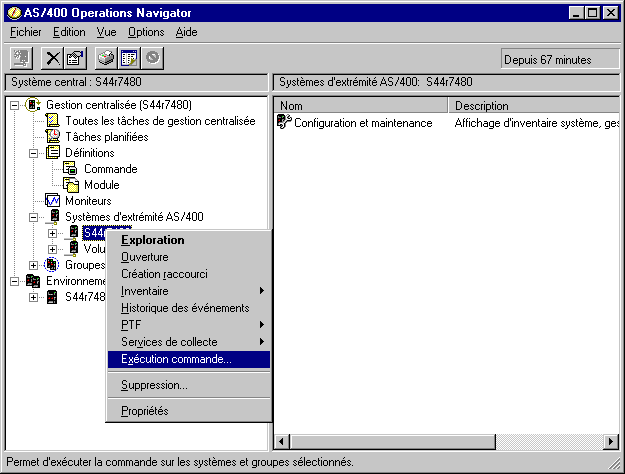Click the Définitions folder icon
Screen dimensions: 625x474
tap(53, 152)
